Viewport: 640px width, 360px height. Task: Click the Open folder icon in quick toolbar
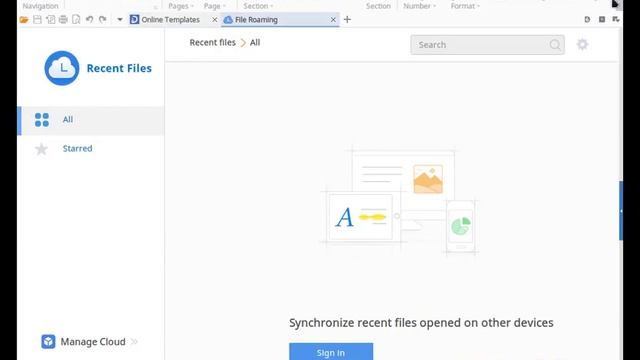24,20
